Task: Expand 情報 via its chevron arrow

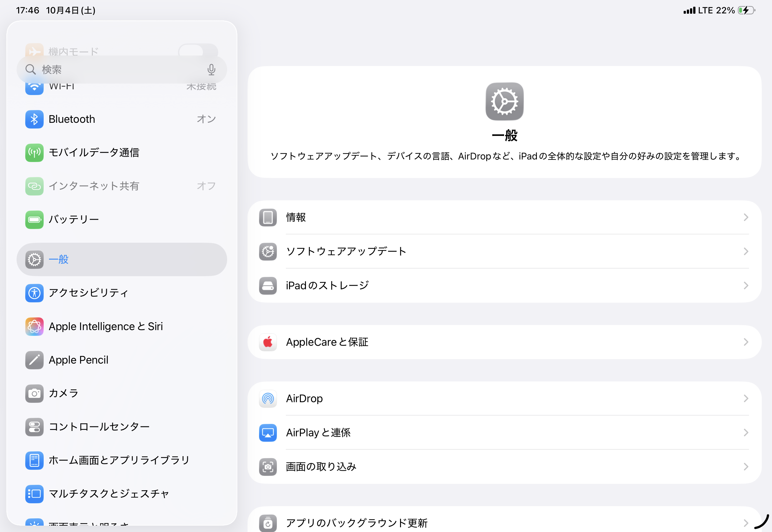Action: (746, 217)
